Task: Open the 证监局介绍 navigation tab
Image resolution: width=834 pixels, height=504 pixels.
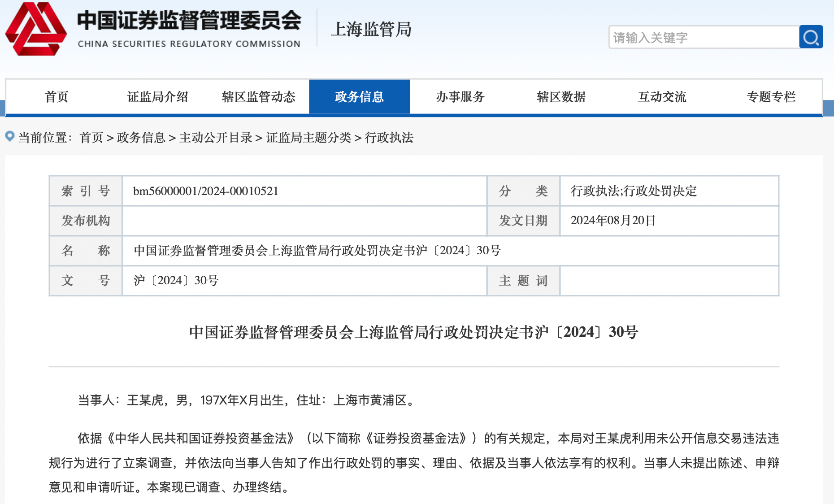Action: coord(157,97)
